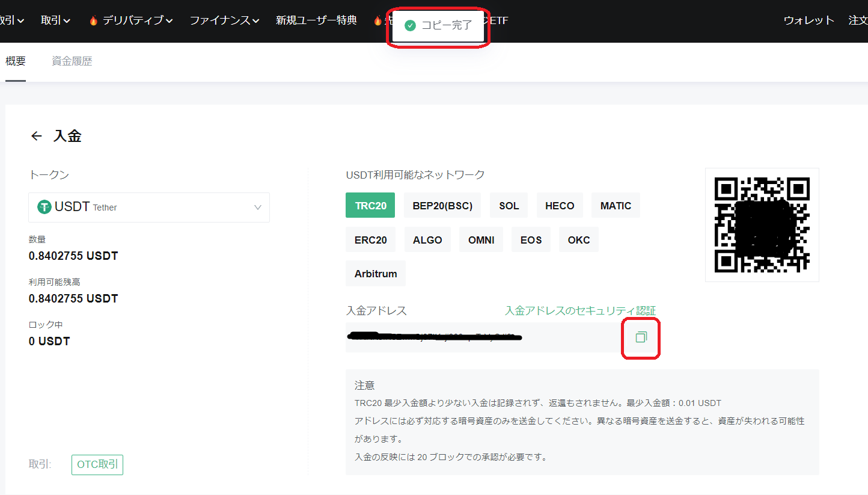Click the deposit QR code image
The width and height of the screenshot is (868, 495).
click(762, 225)
